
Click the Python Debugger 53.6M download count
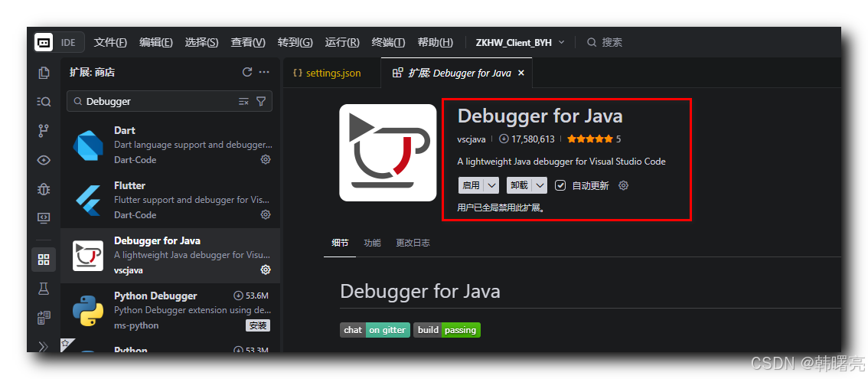click(252, 296)
